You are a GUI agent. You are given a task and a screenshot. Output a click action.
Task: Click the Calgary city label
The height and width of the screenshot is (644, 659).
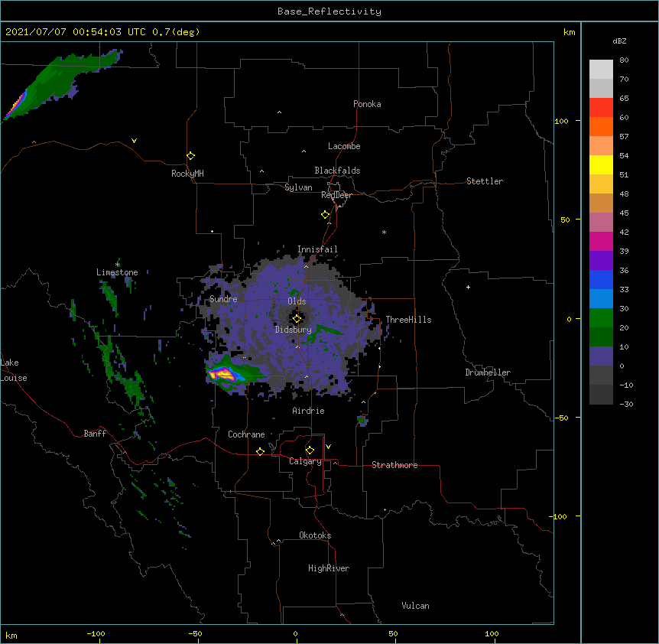click(305, 461)
